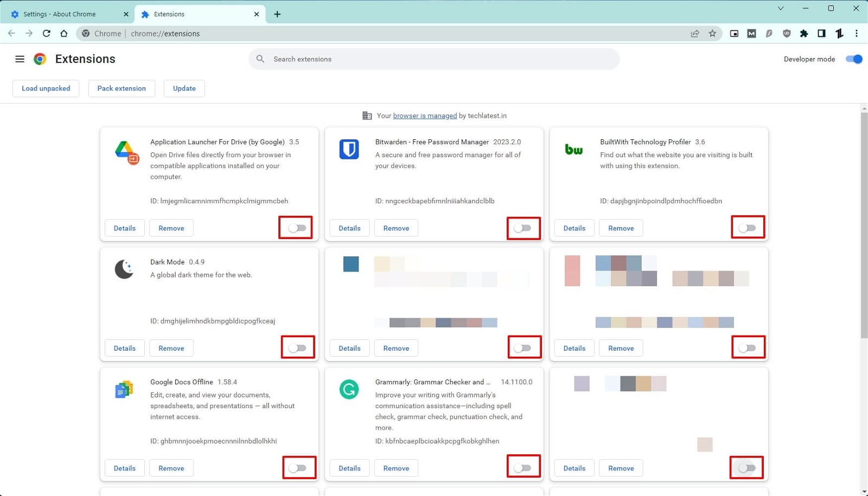Enable Grammarly extension toggle

click(523, 468)
